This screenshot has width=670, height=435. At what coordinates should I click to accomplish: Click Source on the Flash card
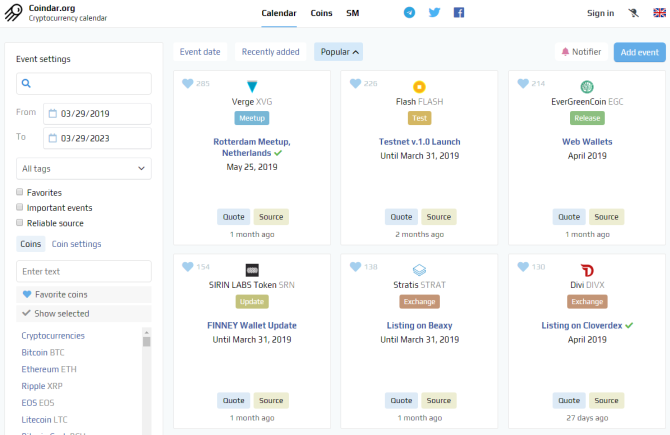(x=439, y=217)
